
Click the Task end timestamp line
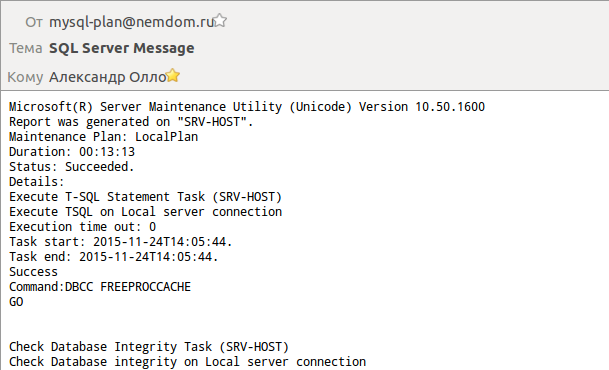(114, 257)
